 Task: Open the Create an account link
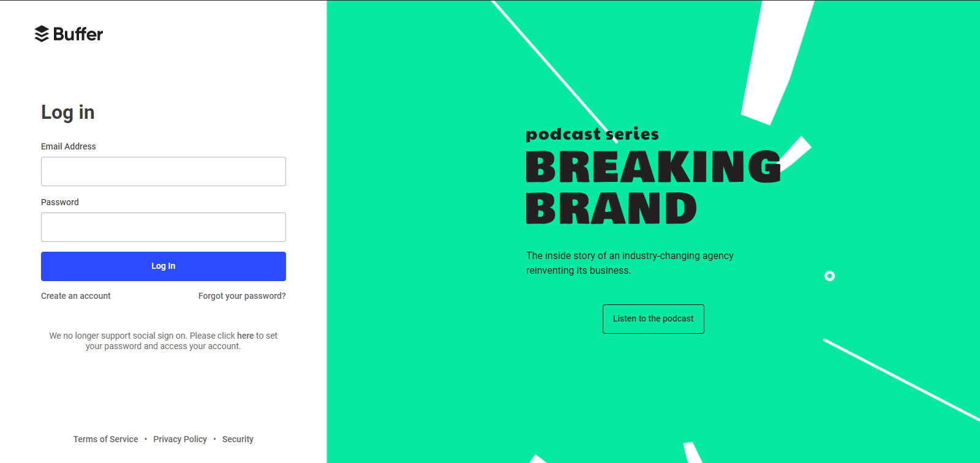76,296
